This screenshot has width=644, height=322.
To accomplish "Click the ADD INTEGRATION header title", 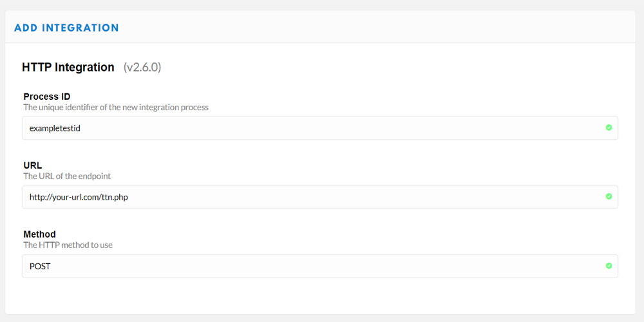I will coord(66,28).
